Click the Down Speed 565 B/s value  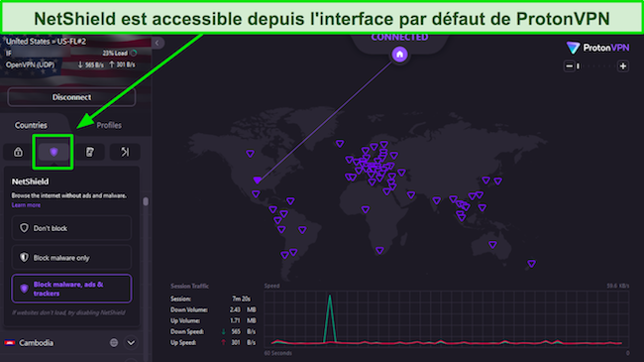(243, 331)
